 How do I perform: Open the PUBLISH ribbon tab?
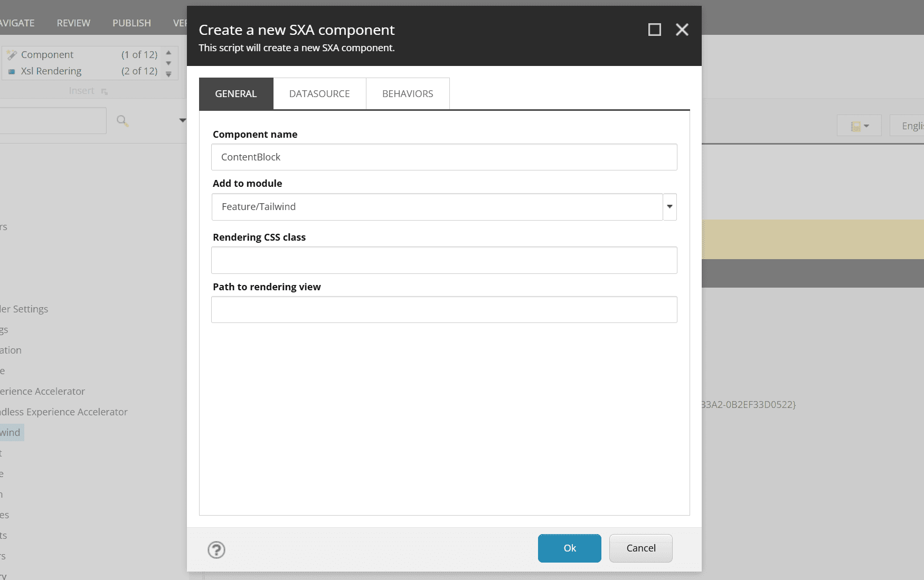(131, 23)
